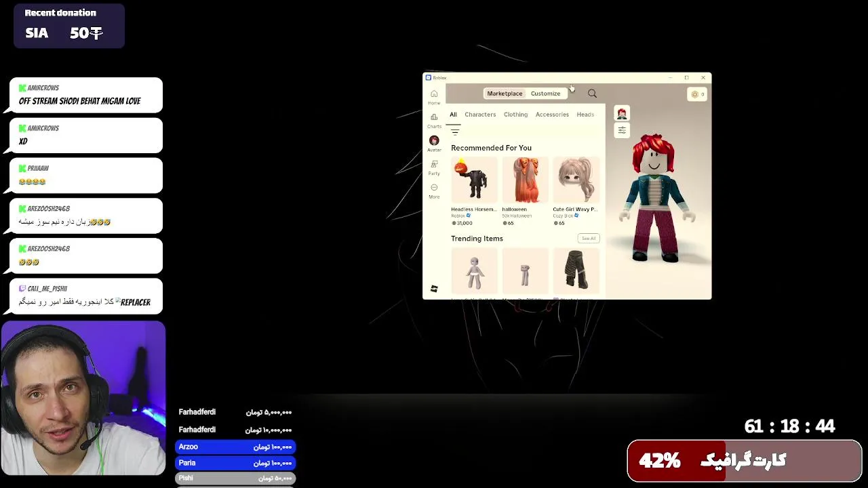Click the 'Headless Horsem...' item name
Screen dimensions: 868x488
[x=473, y=209]
